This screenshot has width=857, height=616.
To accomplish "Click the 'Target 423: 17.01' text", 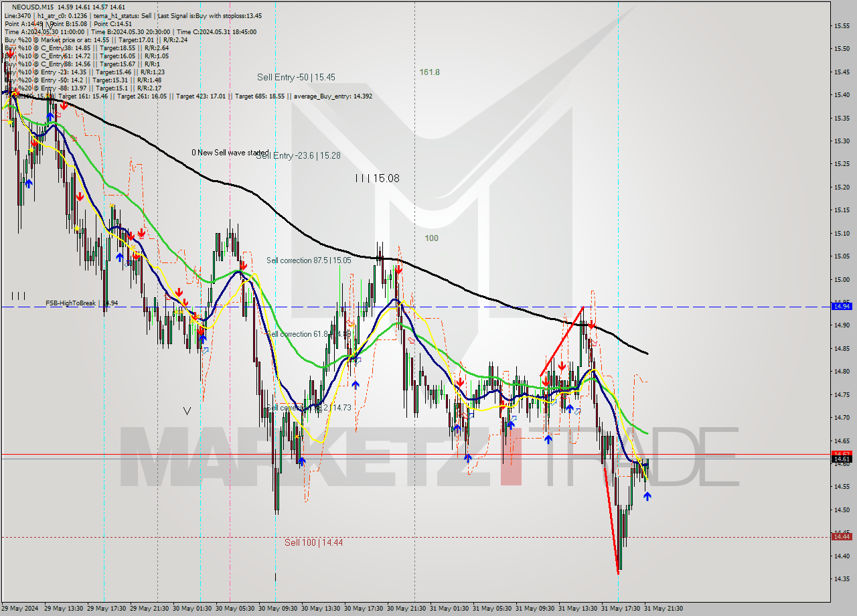I will (x=201, y=96).
